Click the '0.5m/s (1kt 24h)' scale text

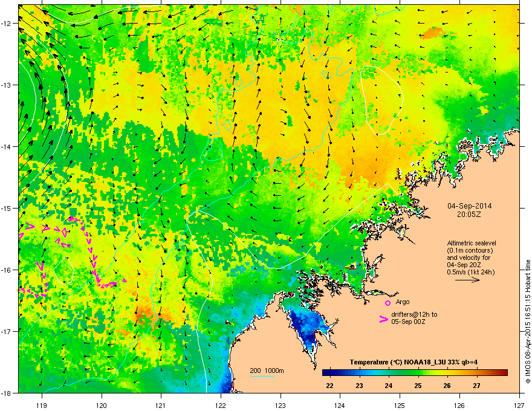click(470, 272)
